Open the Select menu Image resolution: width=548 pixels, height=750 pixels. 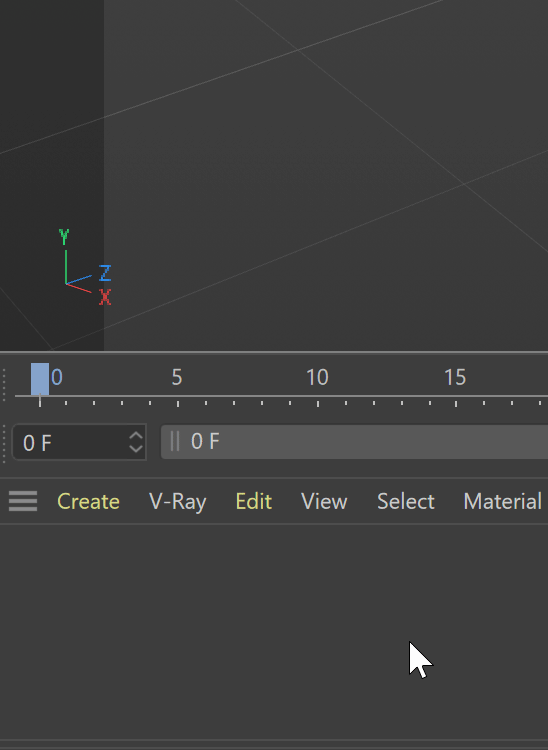pyautogui.click(x=406, y=501)
